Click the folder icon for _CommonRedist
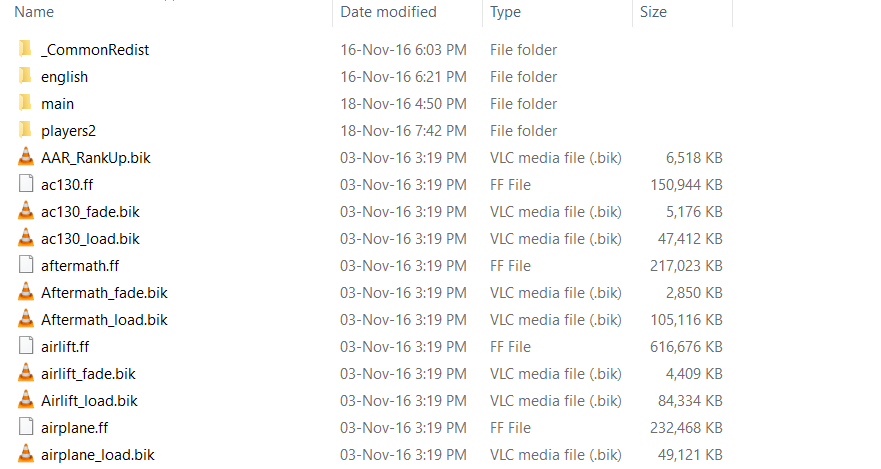881x469 pixels. coord(26,50)
